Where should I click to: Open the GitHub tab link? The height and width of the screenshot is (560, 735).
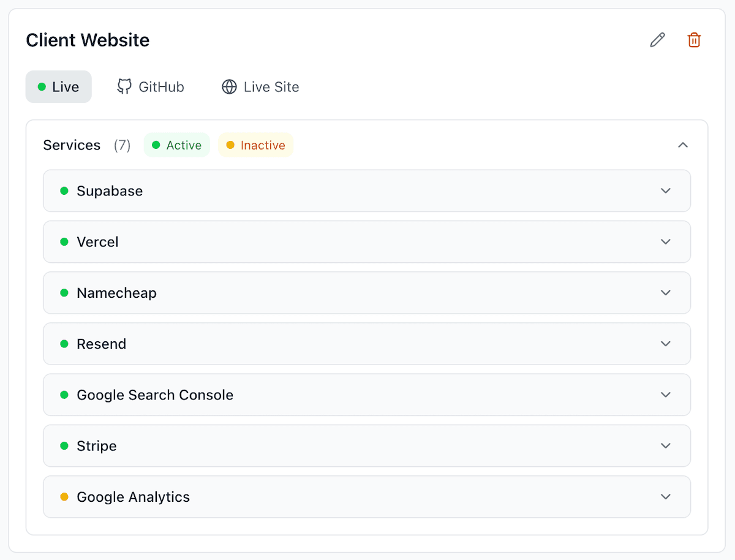click(150, 86)
